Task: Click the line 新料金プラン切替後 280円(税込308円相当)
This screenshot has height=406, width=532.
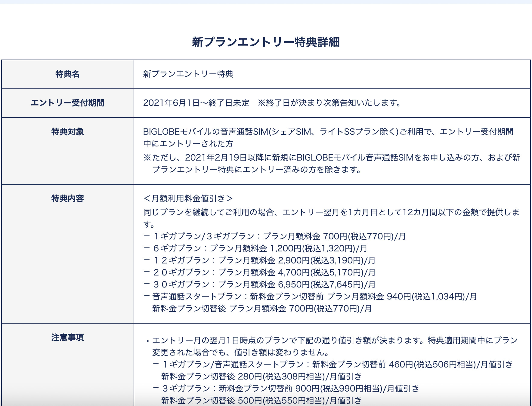Action: 261,377
